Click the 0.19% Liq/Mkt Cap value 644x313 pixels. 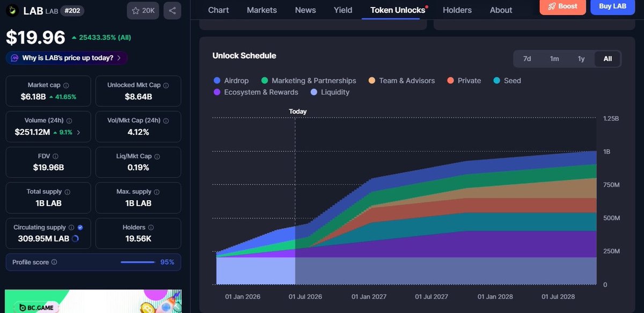(x=138, y=168)
